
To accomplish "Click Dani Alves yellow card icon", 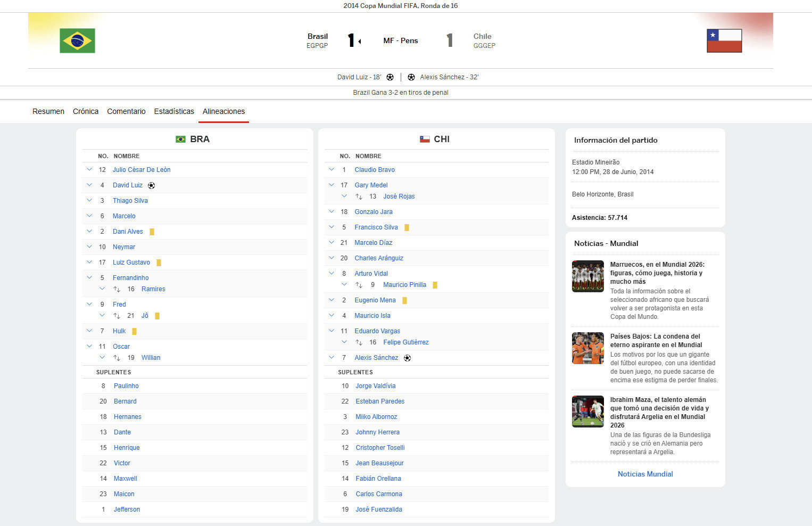I will click(x=152, y=232).
